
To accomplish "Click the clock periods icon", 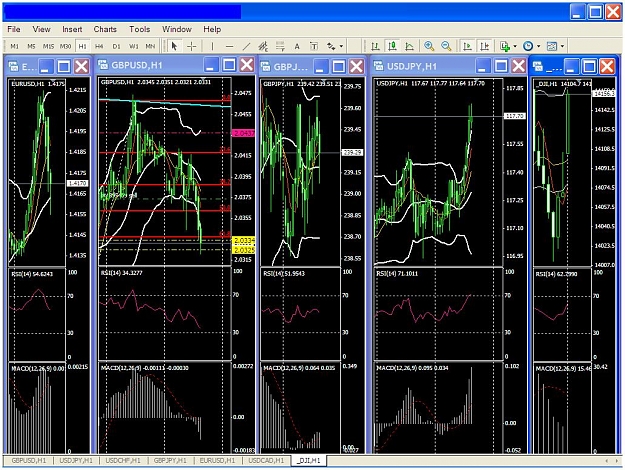I will click(528, 46).
